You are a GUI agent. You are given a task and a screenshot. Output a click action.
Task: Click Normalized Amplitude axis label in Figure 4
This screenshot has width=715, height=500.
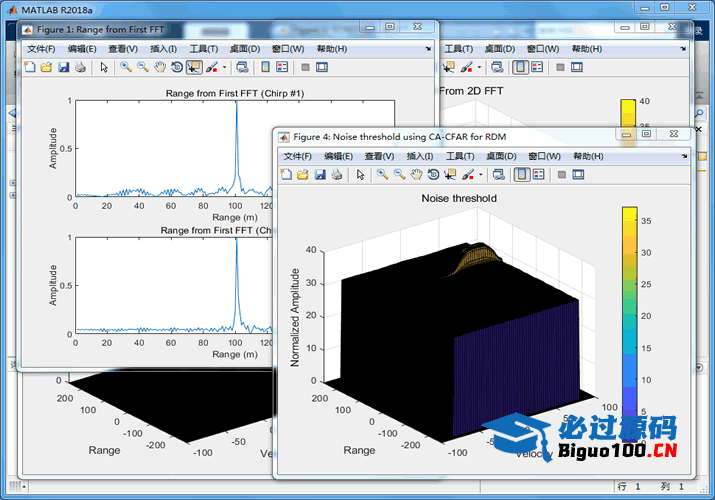[295, 318]
